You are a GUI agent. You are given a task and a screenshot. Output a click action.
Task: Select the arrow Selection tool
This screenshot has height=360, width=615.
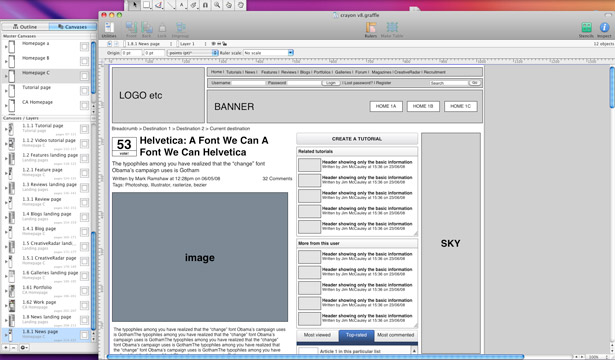tap(134, 5)
